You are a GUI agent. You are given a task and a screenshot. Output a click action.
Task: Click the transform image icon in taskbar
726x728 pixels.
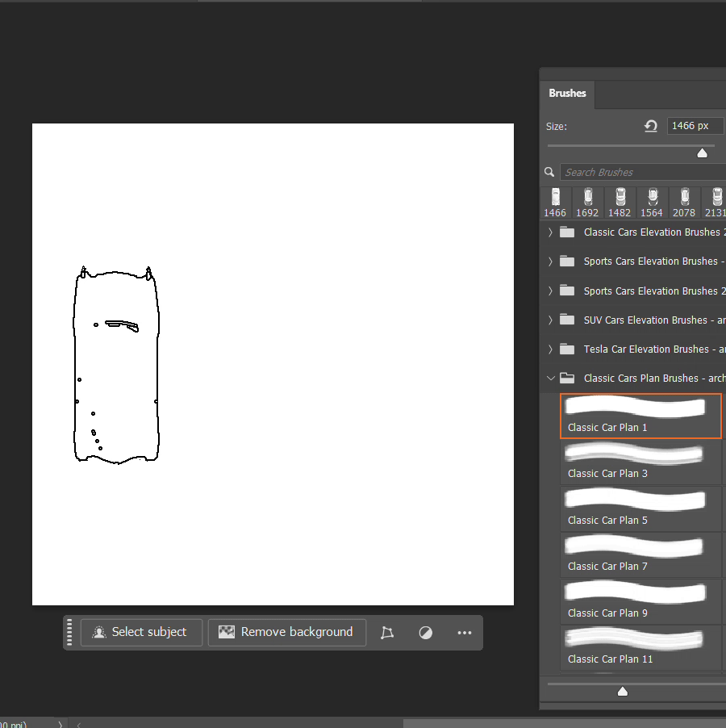(387, 633)
